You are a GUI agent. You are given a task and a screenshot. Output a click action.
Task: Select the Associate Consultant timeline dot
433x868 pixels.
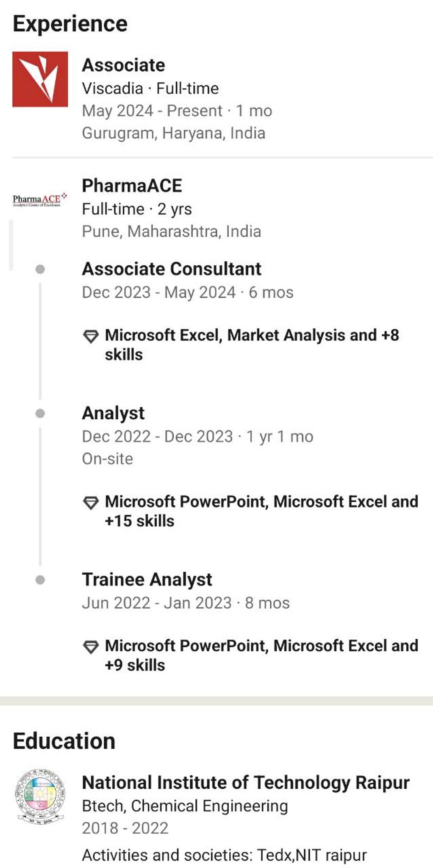point(40,269)
